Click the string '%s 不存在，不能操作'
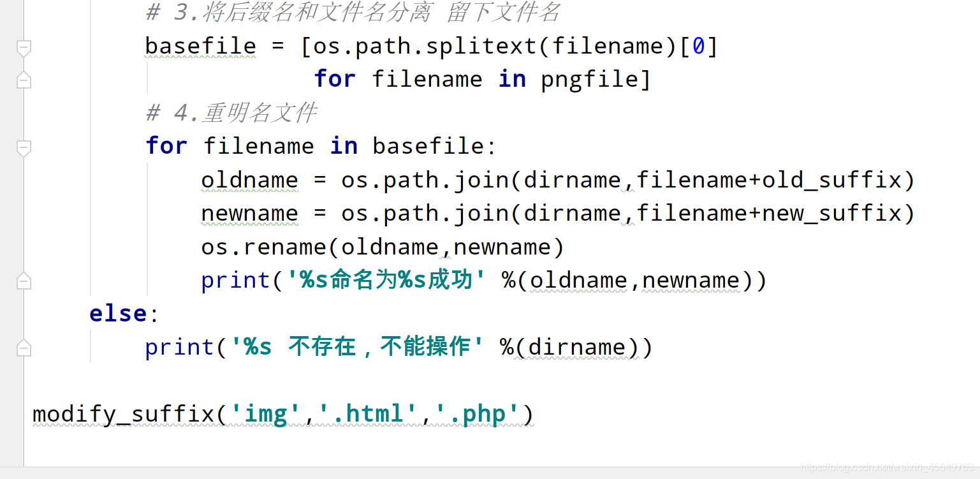This screenshot has height=479, width=980. point(357,346)
